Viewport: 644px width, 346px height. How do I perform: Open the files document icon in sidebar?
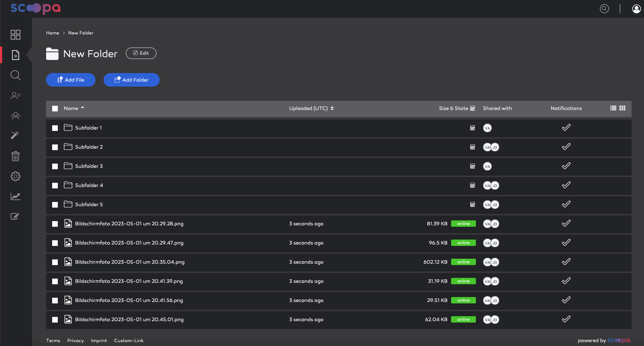16,55
